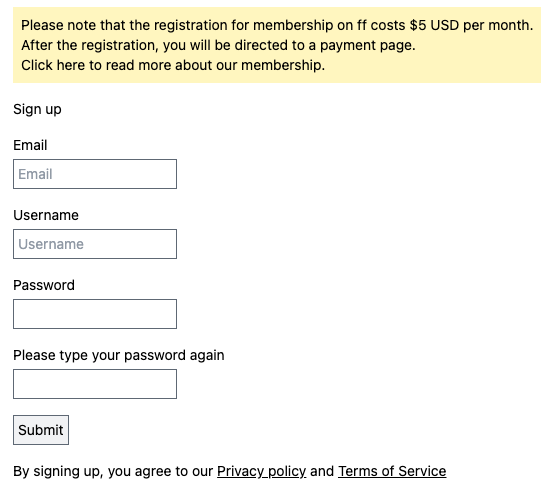Click the '$5 USD per month' notice text
Screen dimensions: 560x498
point(471,25)
